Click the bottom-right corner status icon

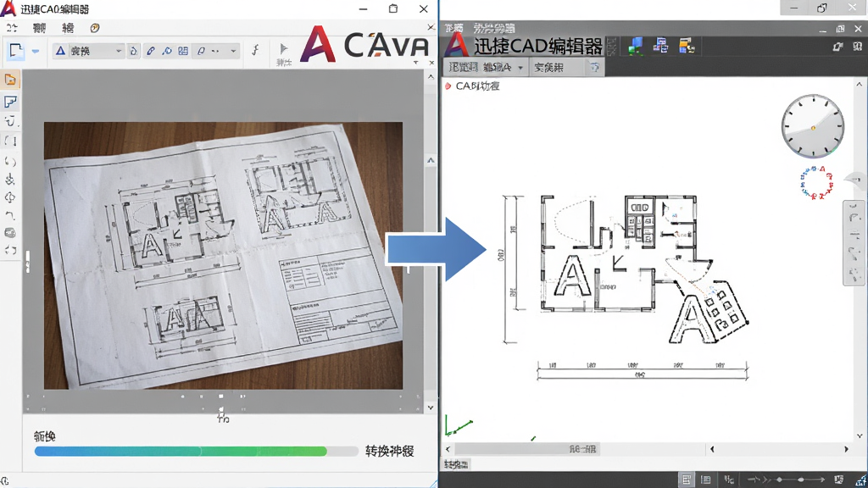point(860,480)
